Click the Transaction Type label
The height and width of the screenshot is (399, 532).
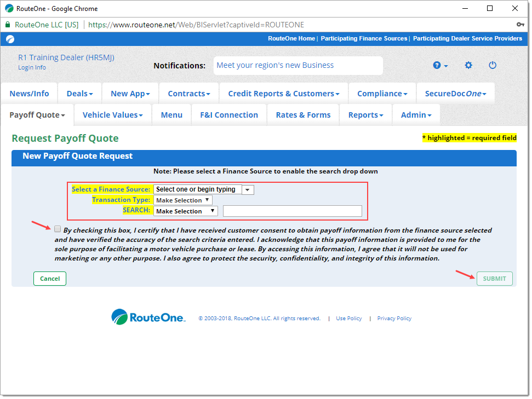(x=121, y=200)
